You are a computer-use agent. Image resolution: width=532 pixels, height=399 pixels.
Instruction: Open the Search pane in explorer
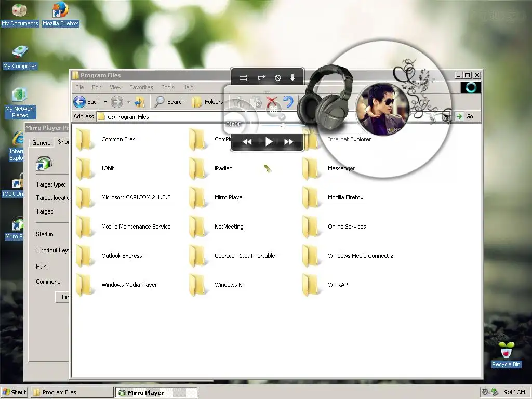coord(169,102)
